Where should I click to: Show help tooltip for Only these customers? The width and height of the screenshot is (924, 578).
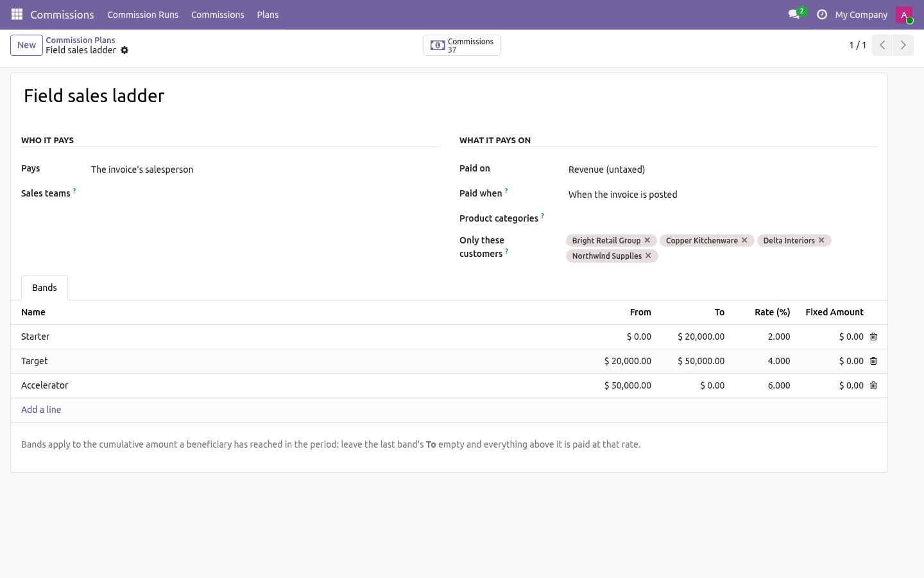507,251
